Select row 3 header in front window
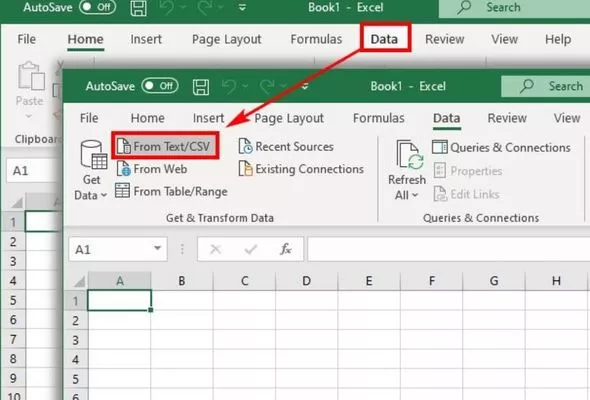The image size is (590, 400). click(76, 340)
